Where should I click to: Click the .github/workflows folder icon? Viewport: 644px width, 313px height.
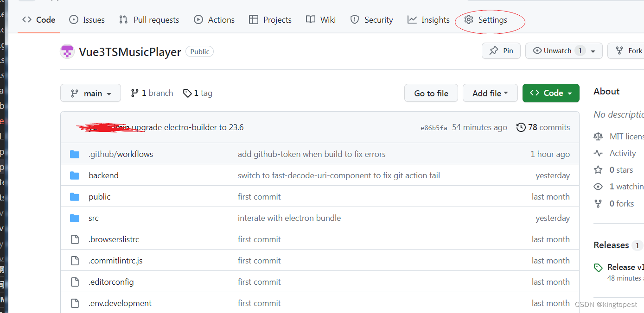point(75,154)
